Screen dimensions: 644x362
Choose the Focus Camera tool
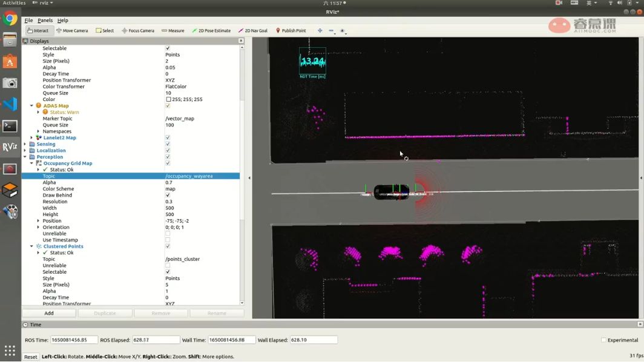click(138, 30)
